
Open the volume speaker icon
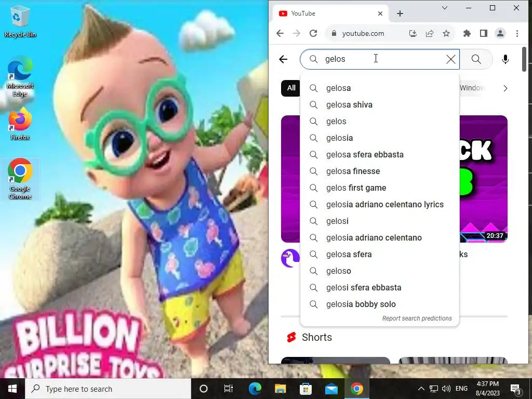point(446,389)
